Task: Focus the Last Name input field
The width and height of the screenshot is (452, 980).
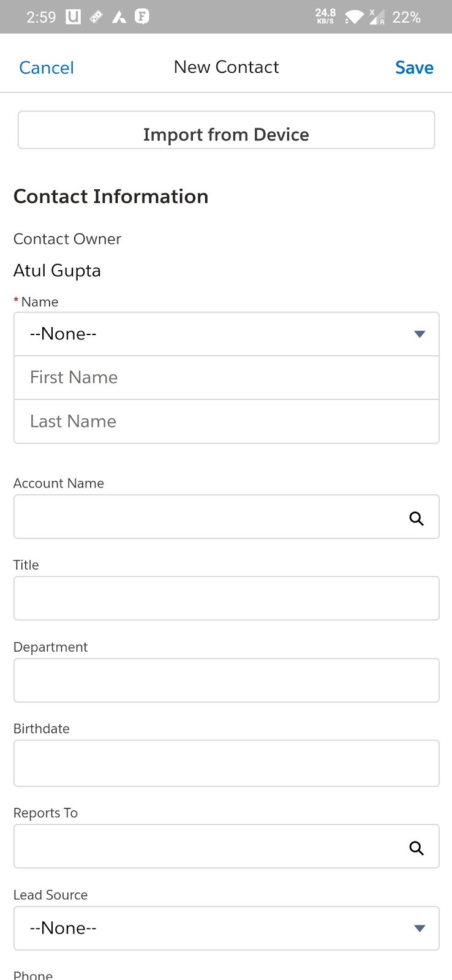Action: pyautogui.click(x=226, y=421)
